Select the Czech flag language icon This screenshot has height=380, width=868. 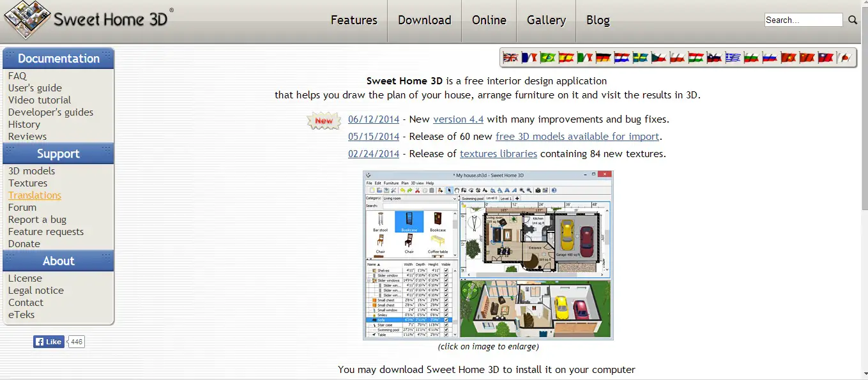tap(659, 58)
